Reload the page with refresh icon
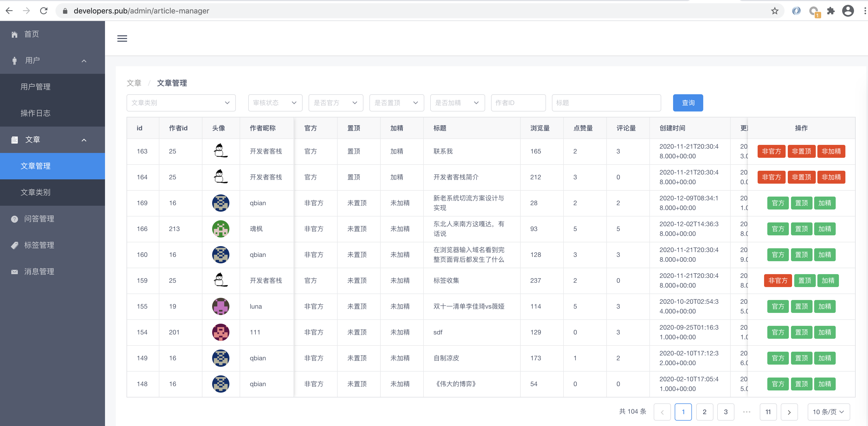The height and width of the screenshot is (426, 868). tap(44, 11)
